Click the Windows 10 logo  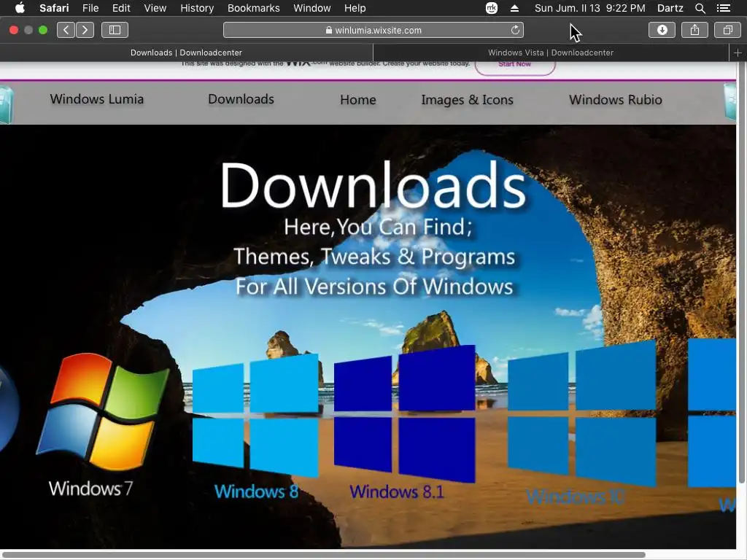coord(581,413)
